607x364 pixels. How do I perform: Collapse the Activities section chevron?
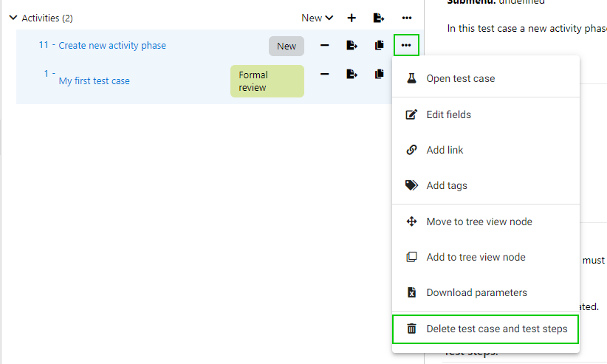(13, 18)
